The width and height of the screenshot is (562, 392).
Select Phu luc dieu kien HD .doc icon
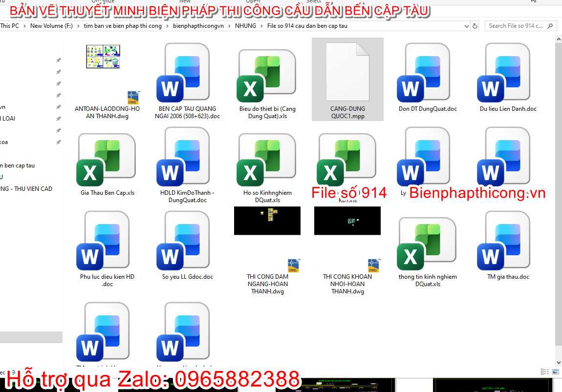(x=103, y=240)
